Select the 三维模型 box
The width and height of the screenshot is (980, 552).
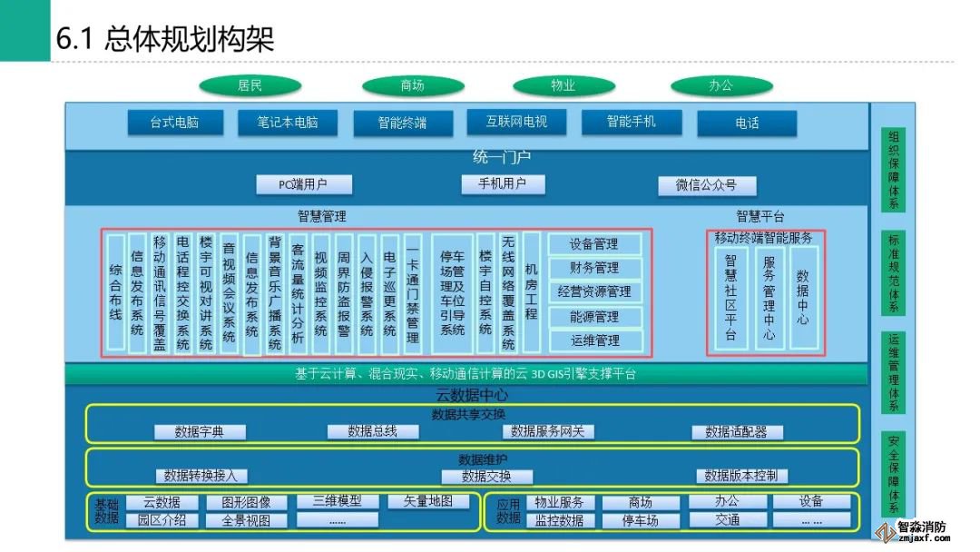[337, 501]
